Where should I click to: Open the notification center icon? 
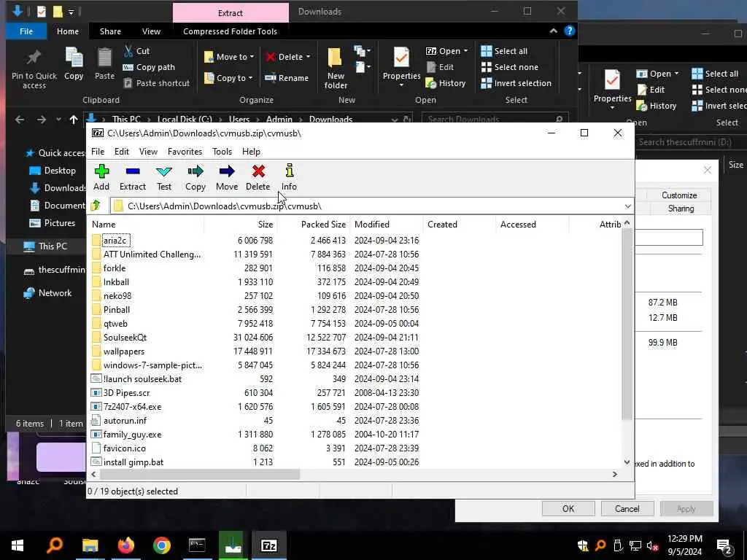[724, 545]
